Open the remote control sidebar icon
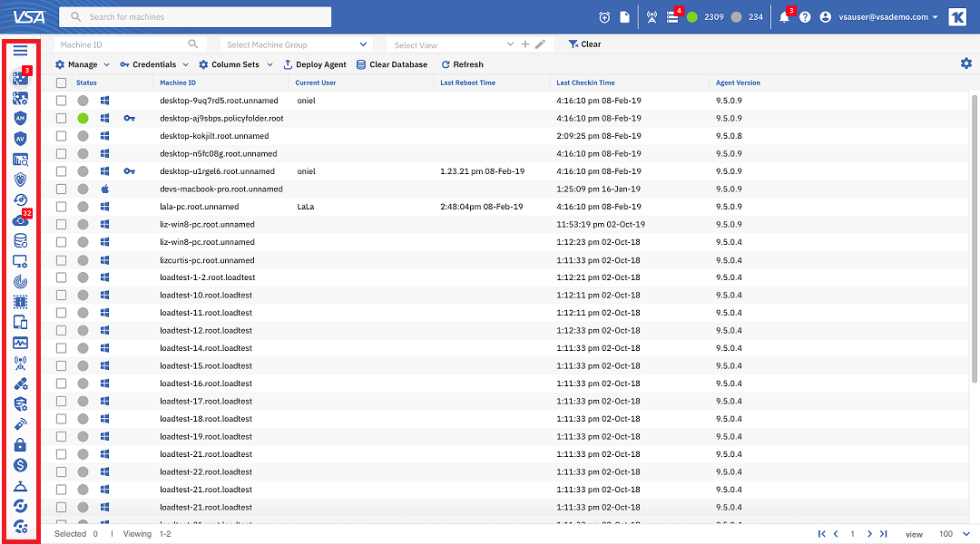This screenshot has height=544, width=980. [20, 424]
